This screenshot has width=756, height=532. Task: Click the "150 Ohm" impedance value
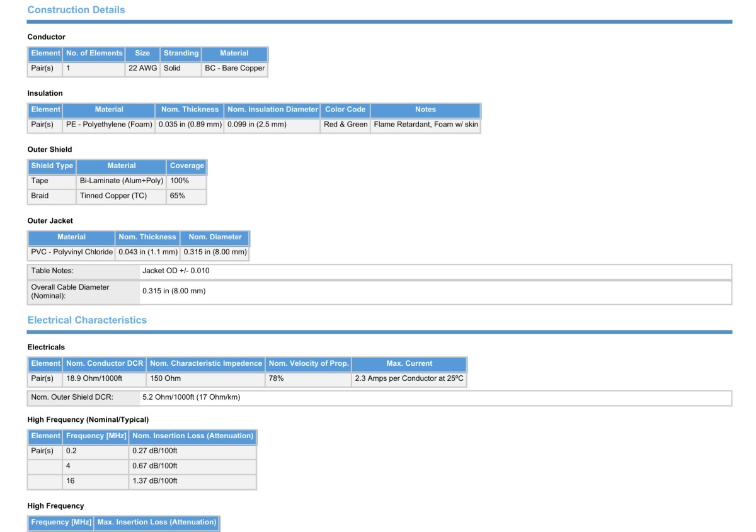(166, 378)
